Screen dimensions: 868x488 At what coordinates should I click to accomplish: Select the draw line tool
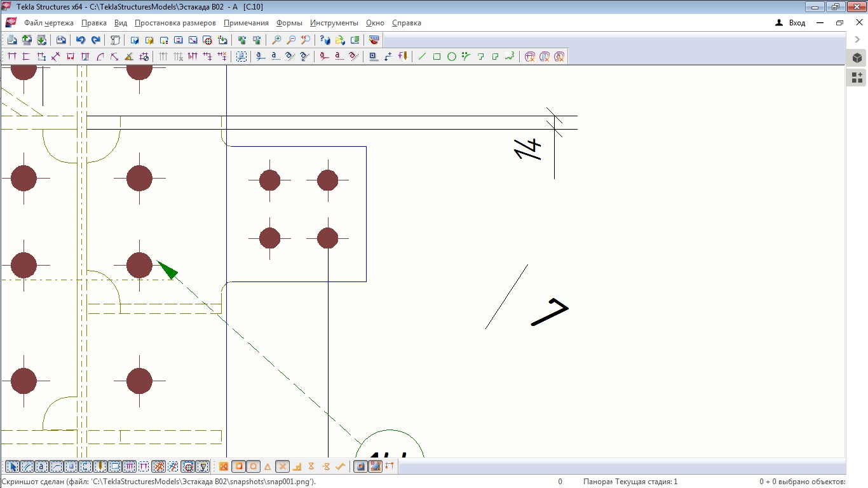[x=422, y=57]
